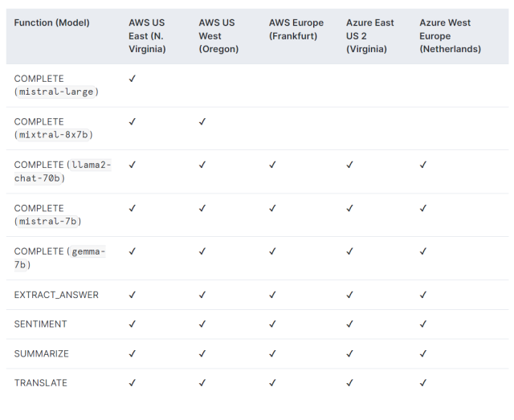Click mistral-7b checkmark under AWS Europe Frankfurt
Screen dimensions: 514x420
(x=272, y=208)
